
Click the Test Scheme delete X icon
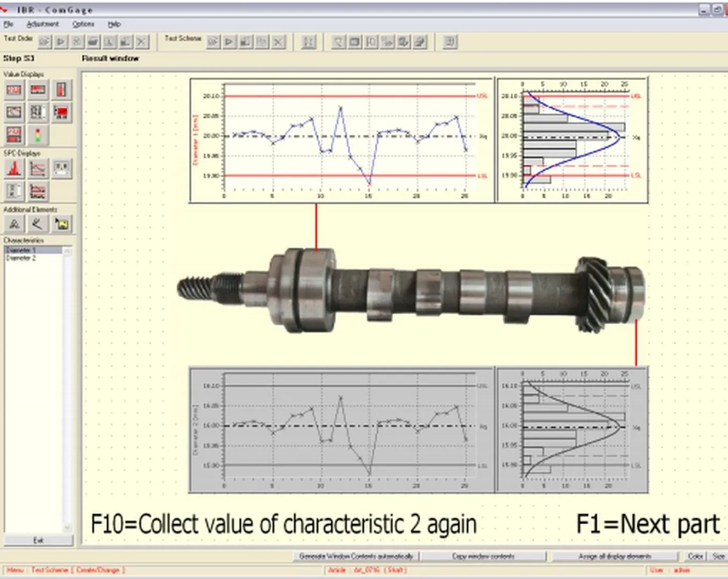click(278, 42)
